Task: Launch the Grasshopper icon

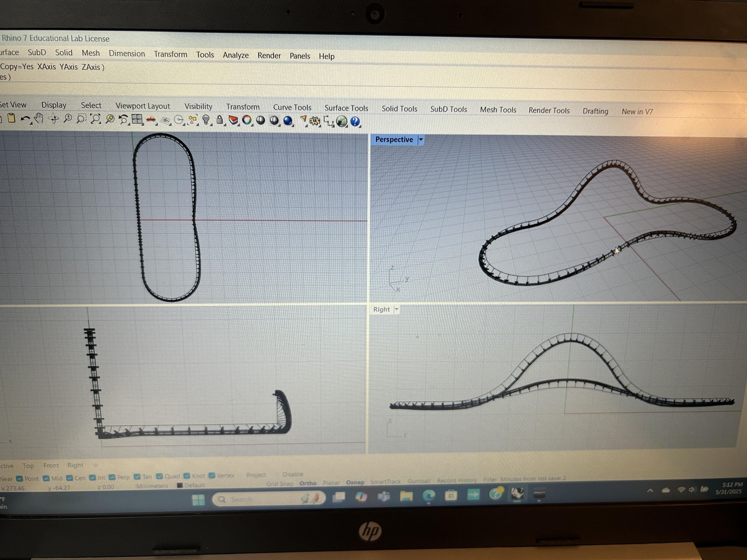Action: pos(342,121)
